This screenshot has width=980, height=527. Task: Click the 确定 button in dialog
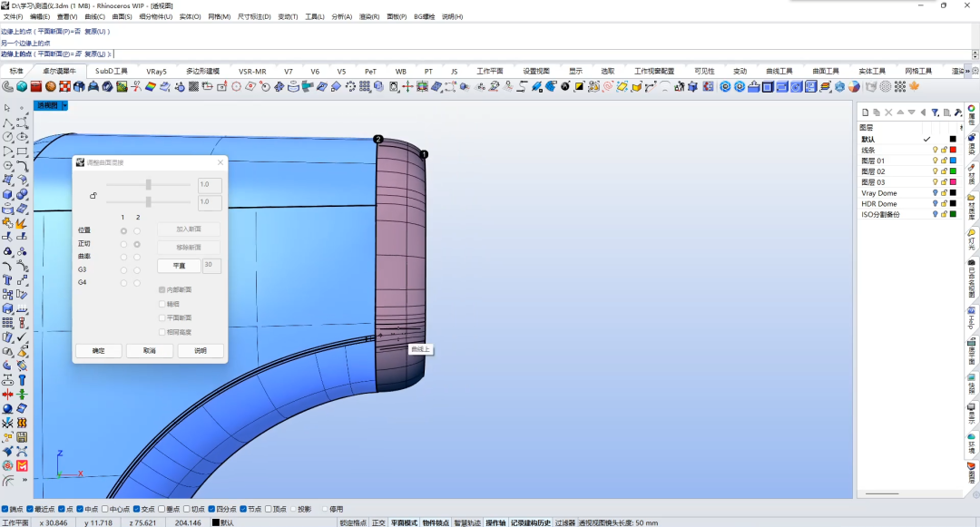[x=98, y=351]
